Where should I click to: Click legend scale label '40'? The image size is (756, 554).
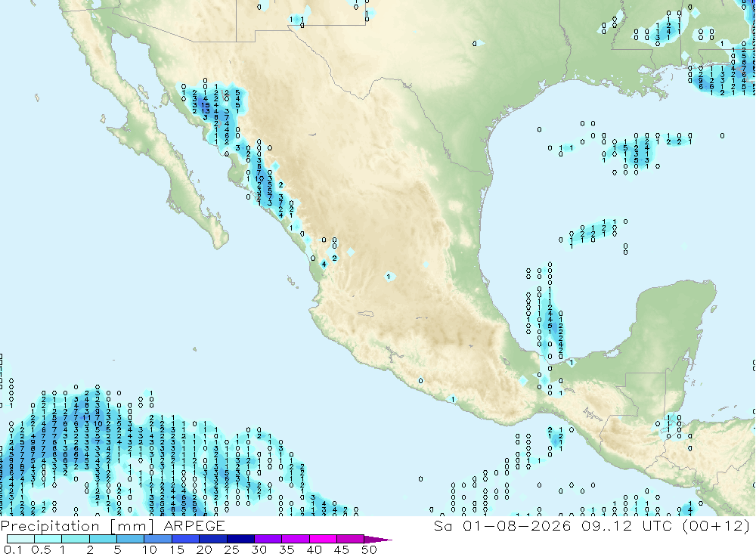[314, 549]
